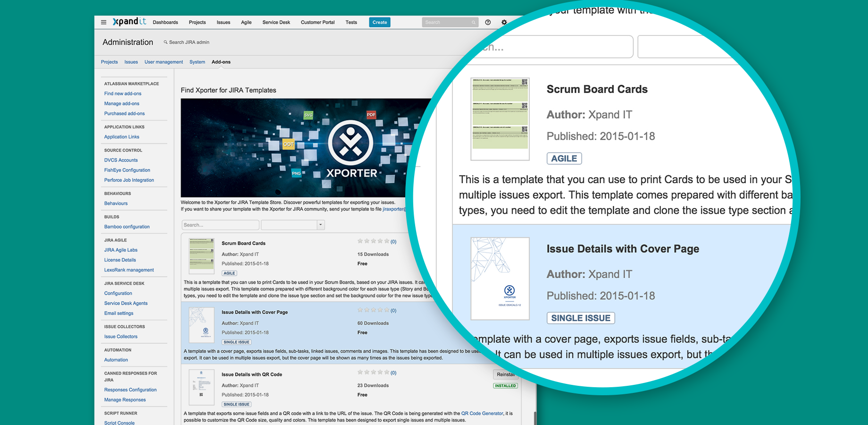Open Email settings link
The width and height of the screenshot is (868, 425).
tap(119, 313)
